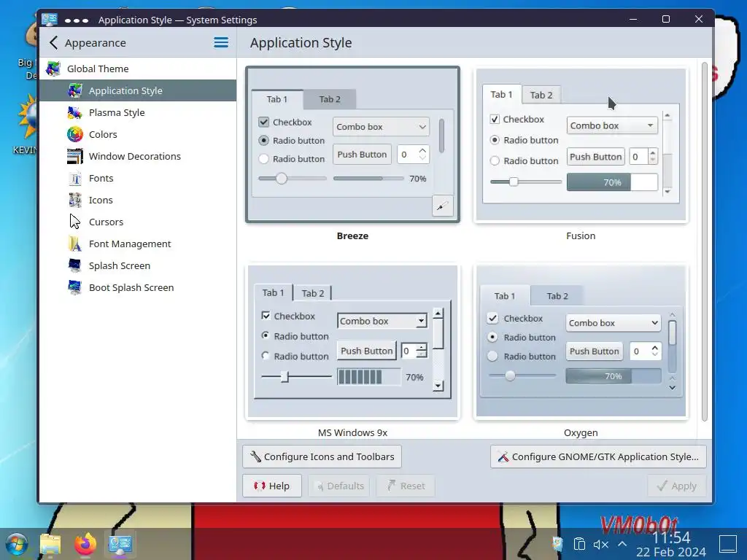This screenshot has height=560, width=747.
Task: Click the spin box in Oxygen preview
Action: (646, 351)
